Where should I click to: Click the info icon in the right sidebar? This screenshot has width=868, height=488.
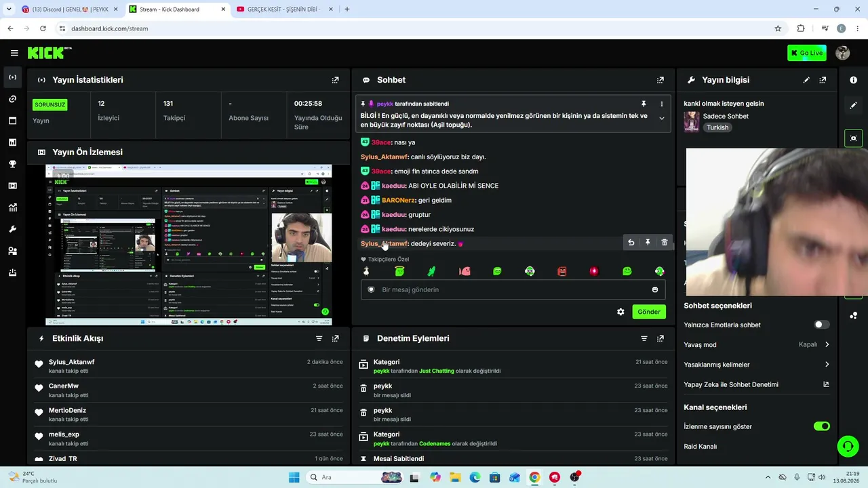click(x=853, y=80)
